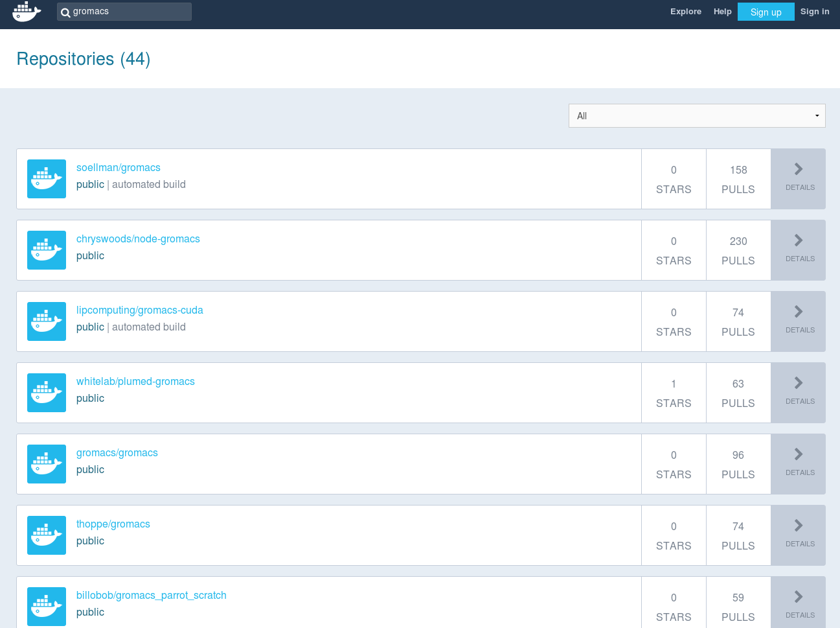Click the 1 STARS count for whitelab/plumed-gromacs
This screenshot has height=628, width=840.
(x=674, y=393)
